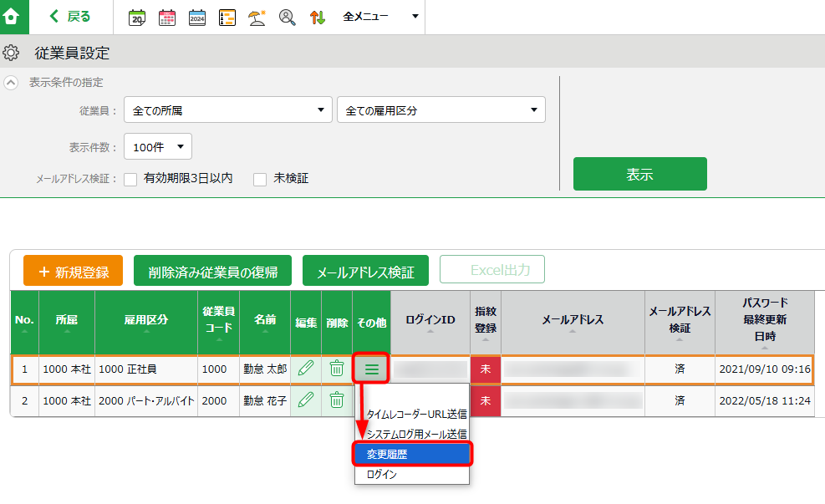Select the monthly calendar icon
The width and height of the screenshot is (825, 504).
point(166,16)
